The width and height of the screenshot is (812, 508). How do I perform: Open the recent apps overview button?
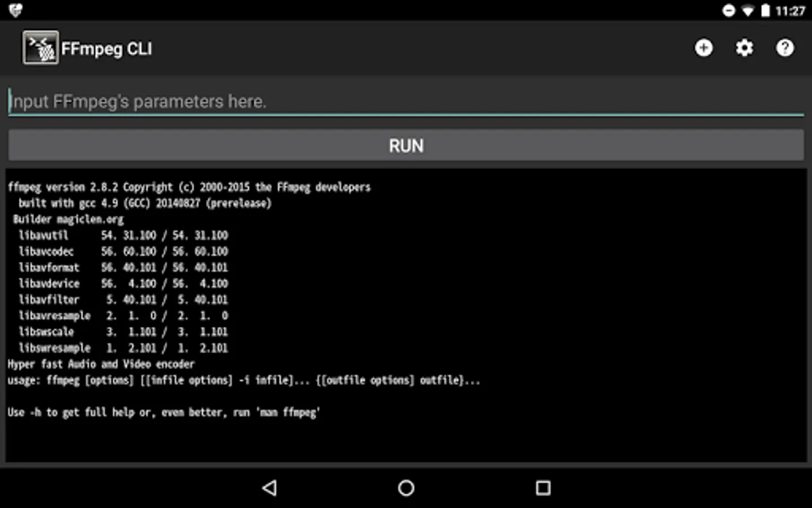[543, 488]
